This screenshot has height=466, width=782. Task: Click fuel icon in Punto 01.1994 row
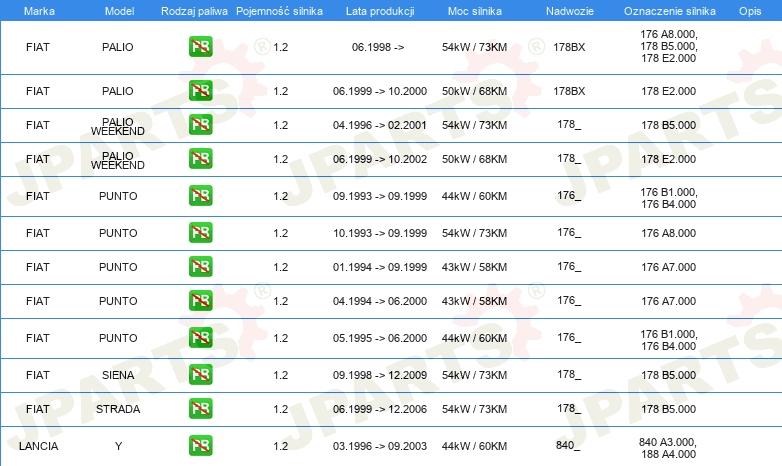click(200, 266)
